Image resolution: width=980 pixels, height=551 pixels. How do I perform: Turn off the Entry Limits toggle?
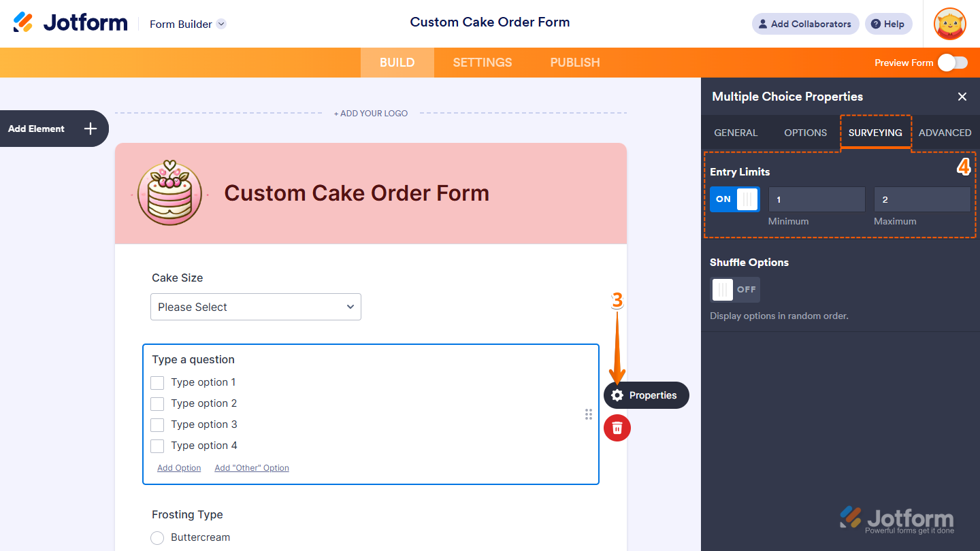[x=735, y=199]
